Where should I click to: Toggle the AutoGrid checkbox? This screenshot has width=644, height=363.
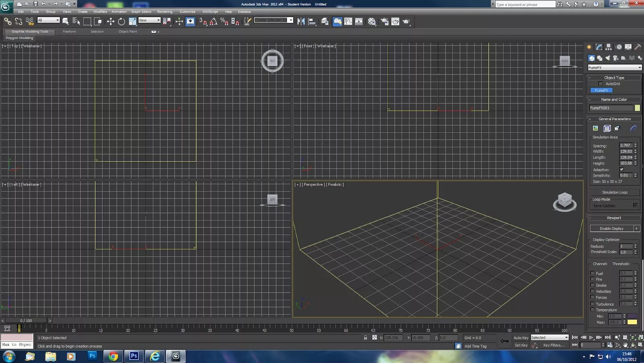click(x=601, y=84)
